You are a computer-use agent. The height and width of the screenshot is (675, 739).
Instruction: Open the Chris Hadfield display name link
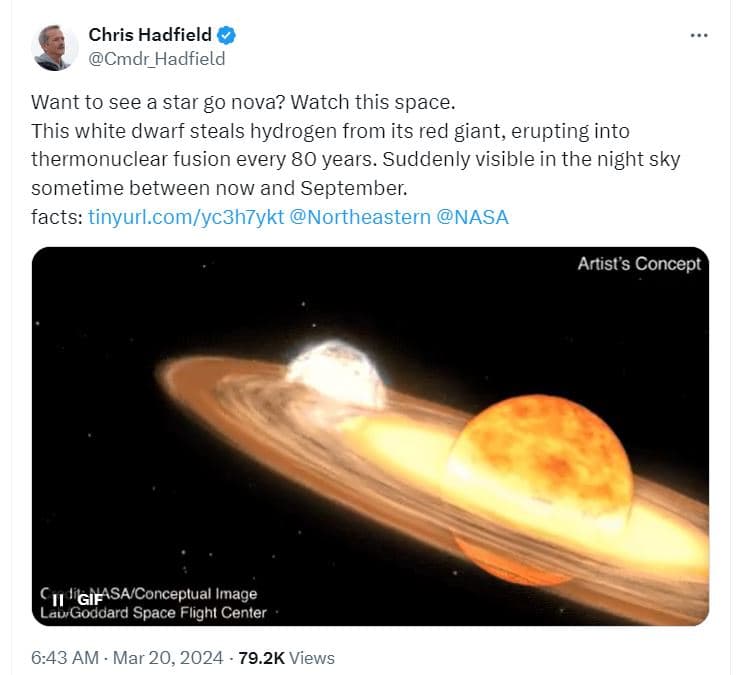pyautogui.click(x=151, y=36)
